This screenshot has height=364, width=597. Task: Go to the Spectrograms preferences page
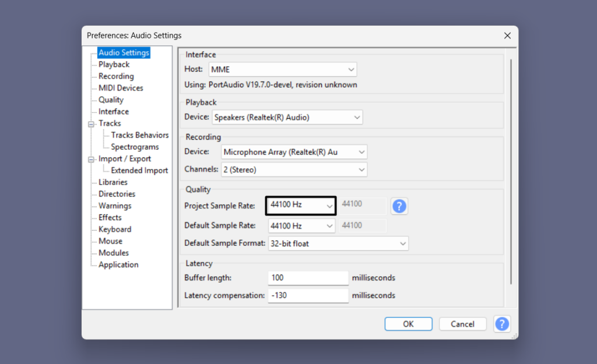point(135,147)
